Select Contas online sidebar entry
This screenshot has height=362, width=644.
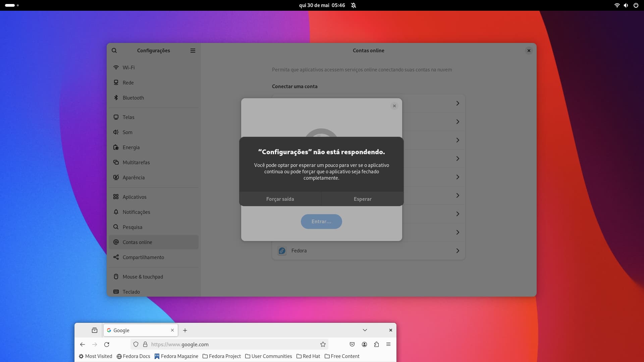tap(137, 242)
